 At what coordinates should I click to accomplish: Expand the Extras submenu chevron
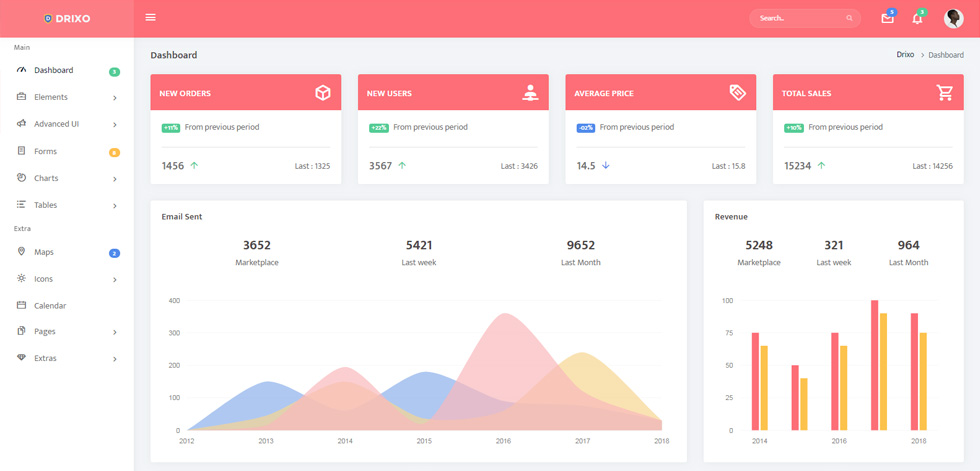coord(114,359)
